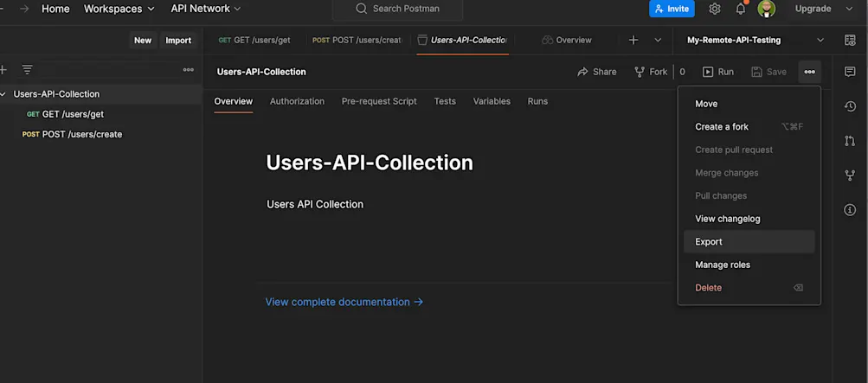Choose Delete from the menu
The width and height of the screenshot is (868, 383).
point(749,288)
